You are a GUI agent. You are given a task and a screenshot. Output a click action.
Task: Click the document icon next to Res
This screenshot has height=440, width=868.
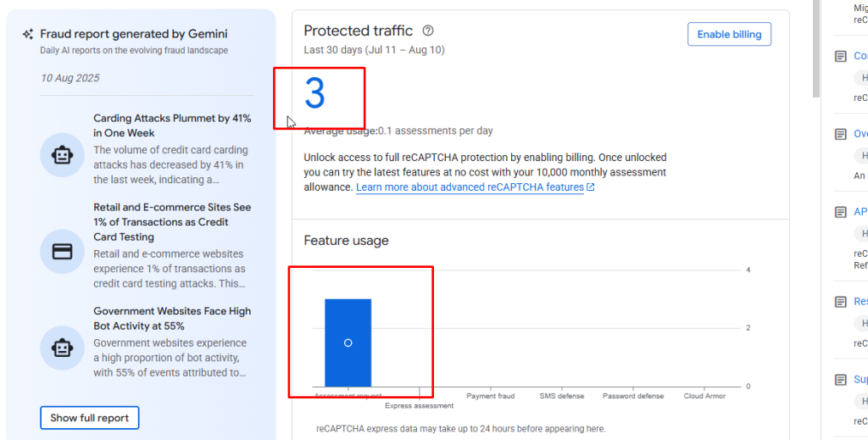tap(841, 302)
